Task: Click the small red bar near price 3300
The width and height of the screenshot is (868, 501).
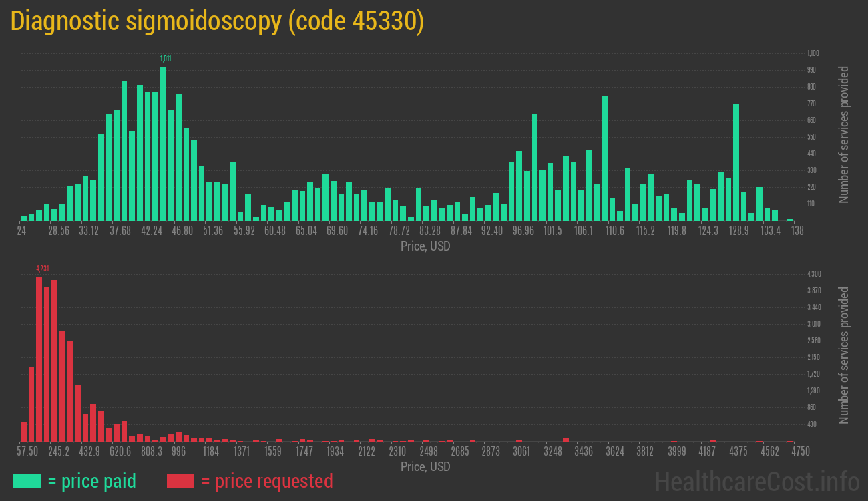Action: pyautogui.click(x=566, y=438)
